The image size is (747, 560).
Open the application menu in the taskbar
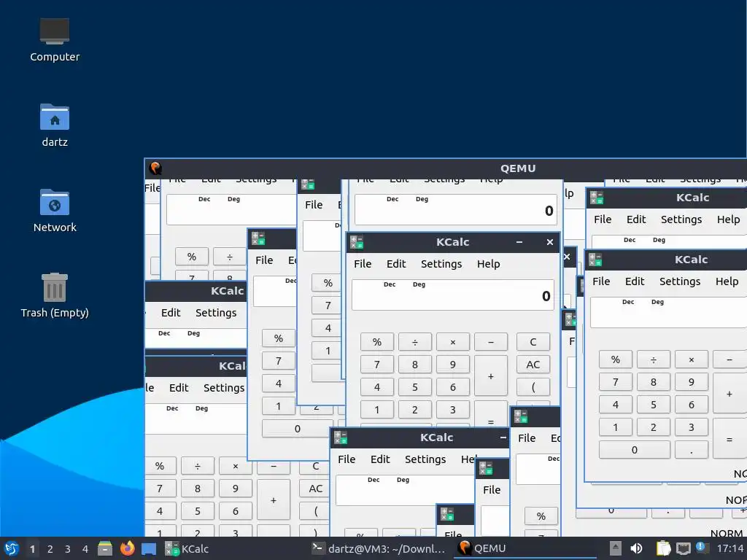(x=12, y=548)
